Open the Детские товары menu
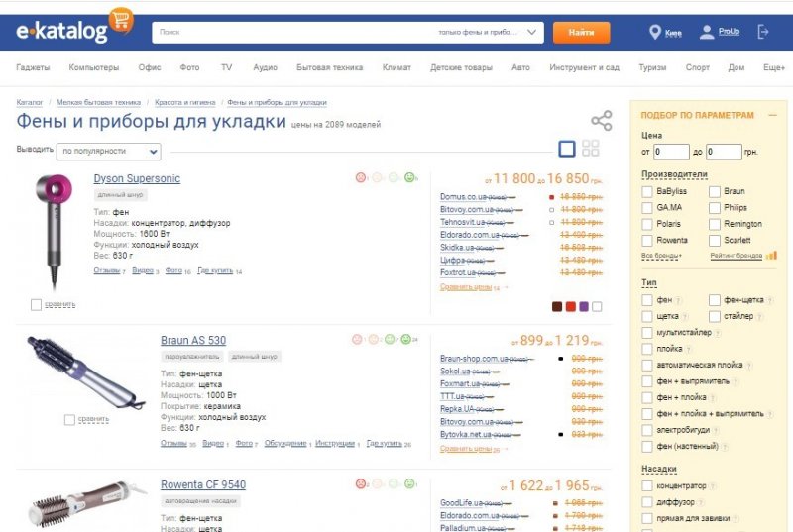 pos(461,67)
